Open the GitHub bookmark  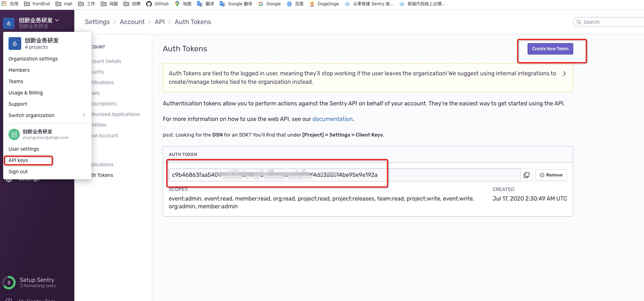click(157, 4)
